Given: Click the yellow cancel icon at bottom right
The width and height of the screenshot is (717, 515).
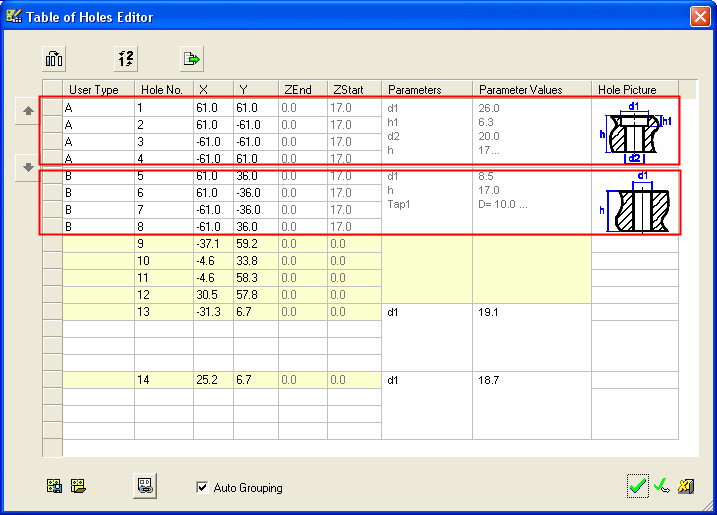Looking at the screenshot, I should 687,486.
